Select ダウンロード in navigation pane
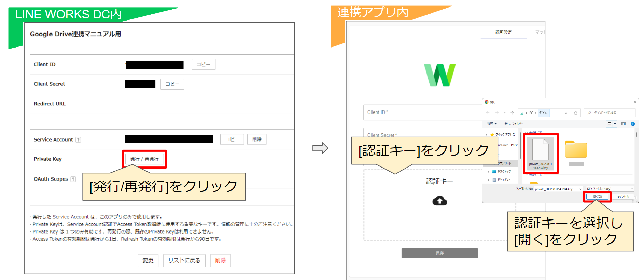 (504, 163)
